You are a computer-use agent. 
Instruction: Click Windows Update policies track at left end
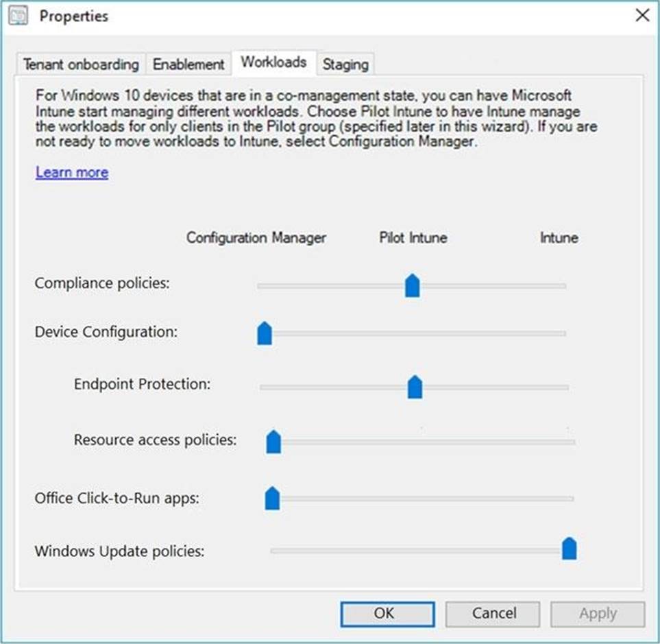click(x=274, y=550)
